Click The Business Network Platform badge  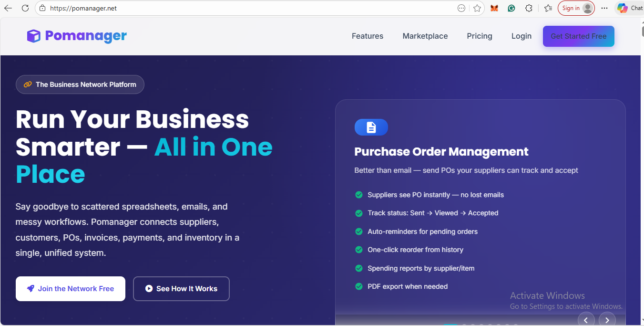coord(80,84)
